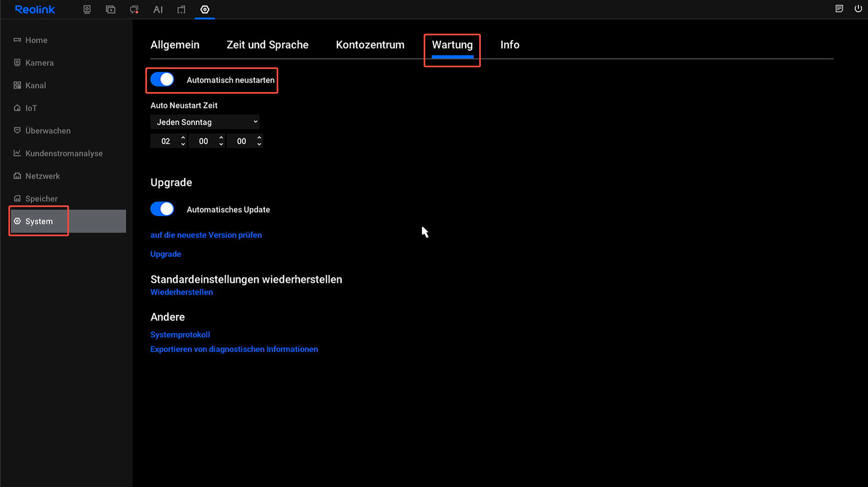The width and height of the screenshot is (868, 487).
Task: Open the Jeden Sonntag schedule dropdown
Action: tap(205, 122)
